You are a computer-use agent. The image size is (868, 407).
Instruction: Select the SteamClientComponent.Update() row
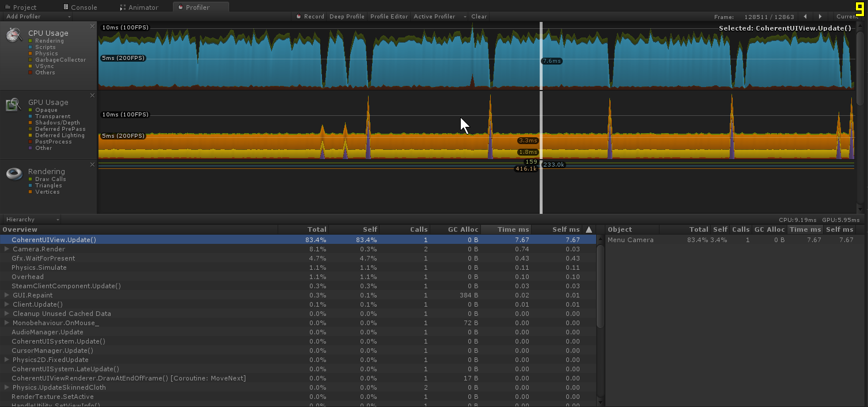pyautogui.click(x=298, y=286)
